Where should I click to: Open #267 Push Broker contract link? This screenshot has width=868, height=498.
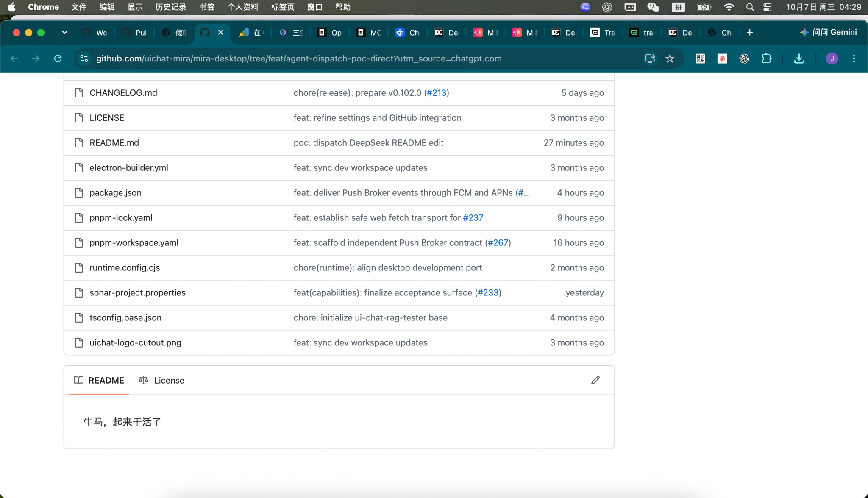tap(498, 243)
